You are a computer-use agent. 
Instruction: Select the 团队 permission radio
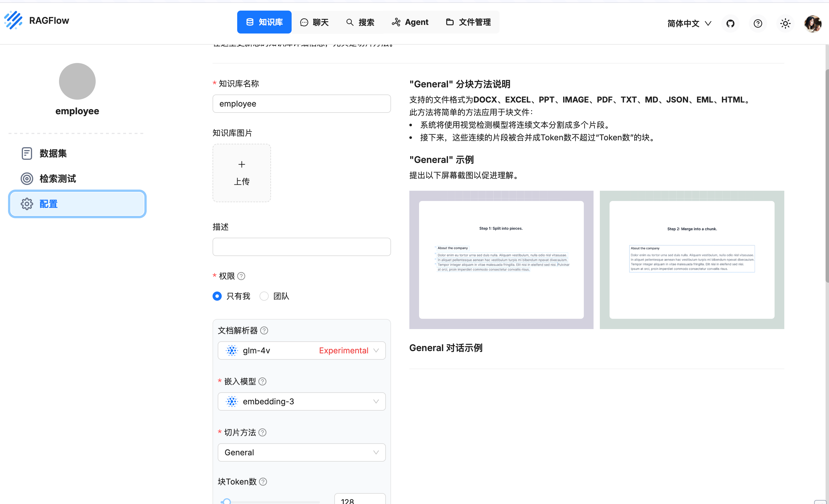click(264, 296)
